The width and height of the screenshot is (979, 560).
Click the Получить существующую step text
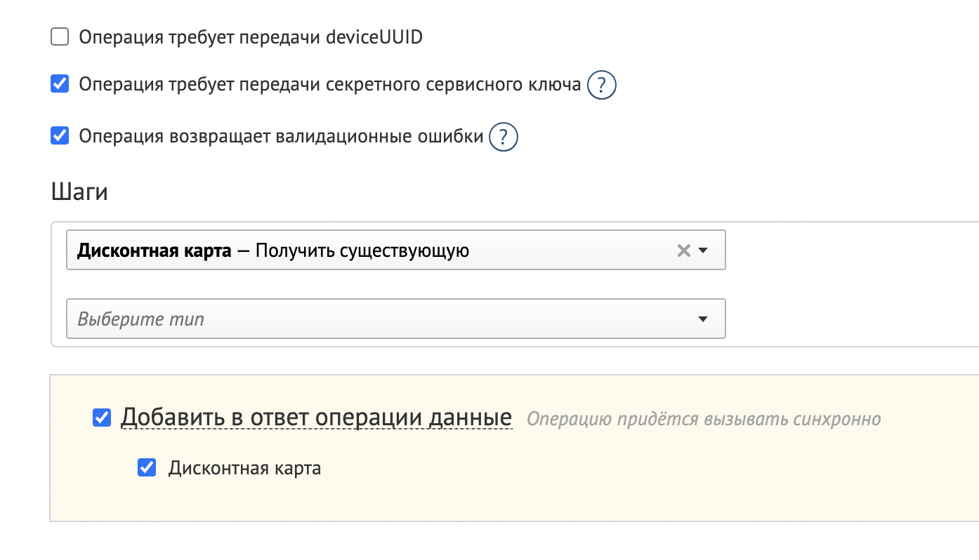point(362,251)
